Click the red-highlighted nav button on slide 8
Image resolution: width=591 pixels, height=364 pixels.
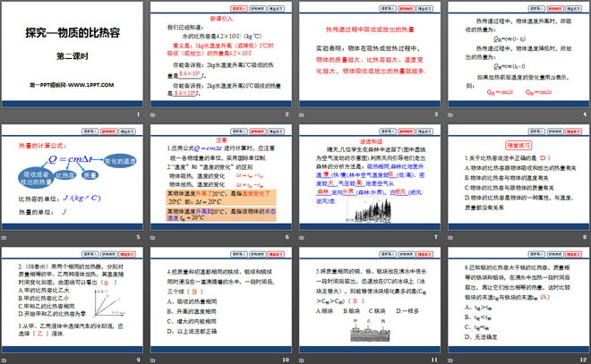[574, 131]
